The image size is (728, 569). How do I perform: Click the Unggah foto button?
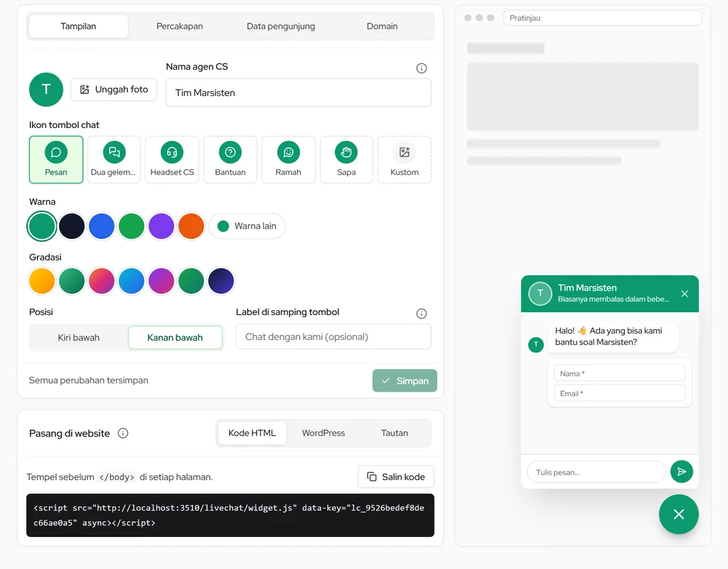coord(114,90)
